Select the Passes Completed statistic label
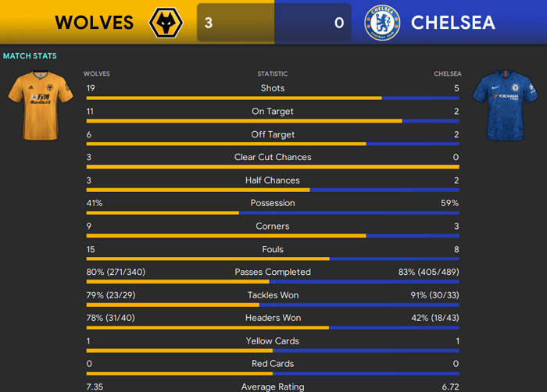547x392 pixels. 273,272
